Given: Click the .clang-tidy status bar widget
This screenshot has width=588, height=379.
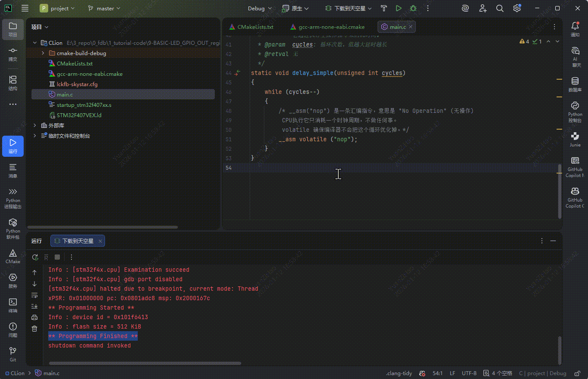Looking at the screenshot, I should [399, 373].
